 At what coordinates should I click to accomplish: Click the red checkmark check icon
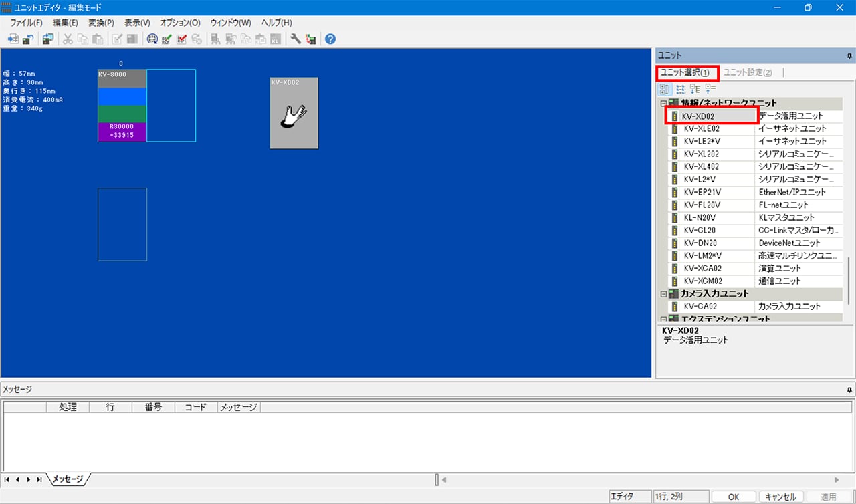181,39
